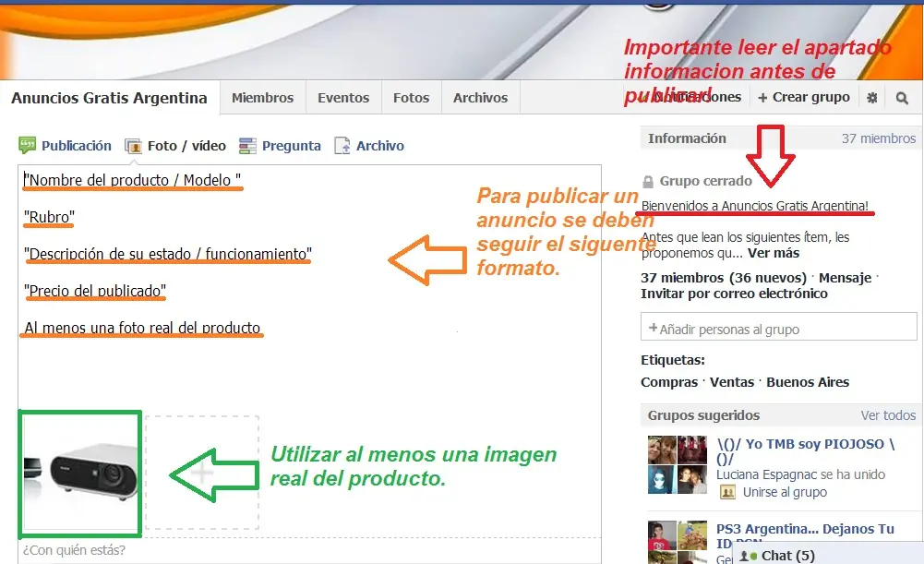Open the Compras tag
The height and width of the screenshot is (564, 924).
(669, 382)
